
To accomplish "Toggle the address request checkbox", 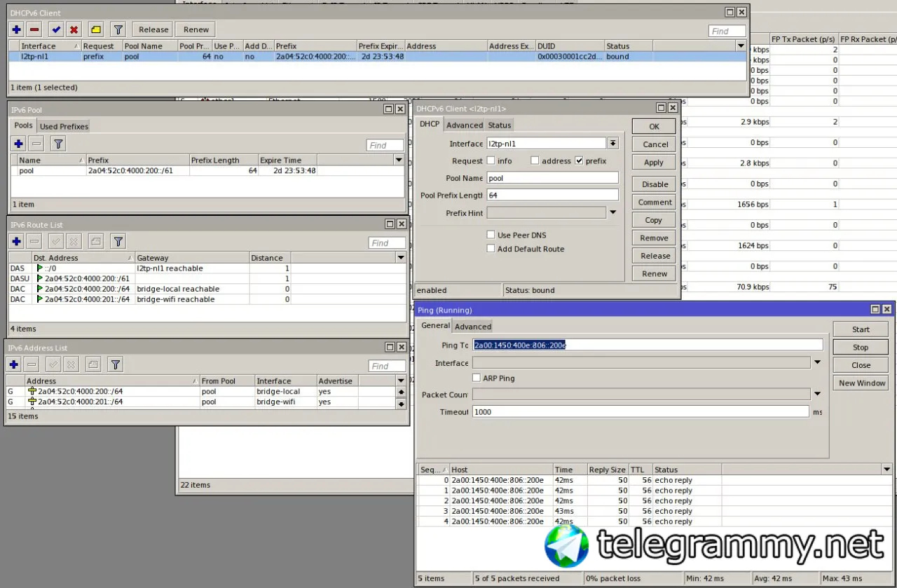I will point(535,160).
